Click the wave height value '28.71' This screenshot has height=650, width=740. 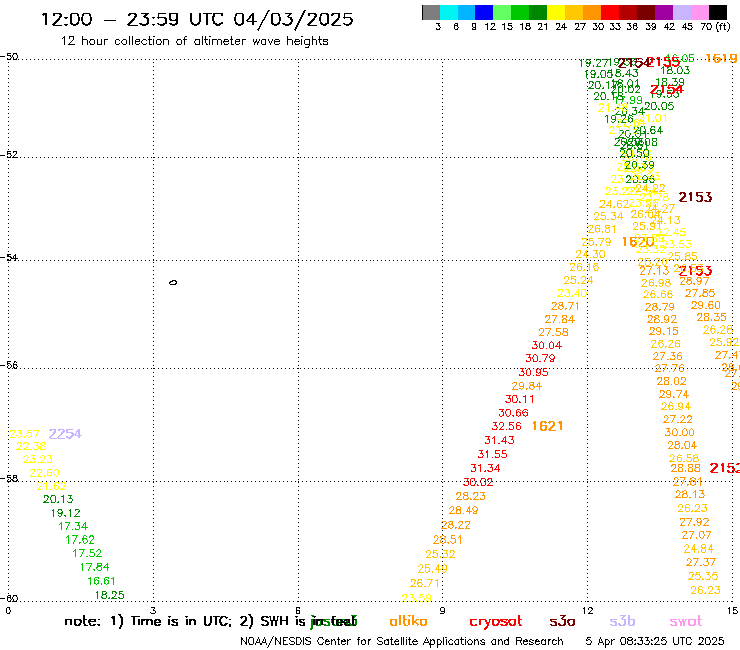coord(565,306)
